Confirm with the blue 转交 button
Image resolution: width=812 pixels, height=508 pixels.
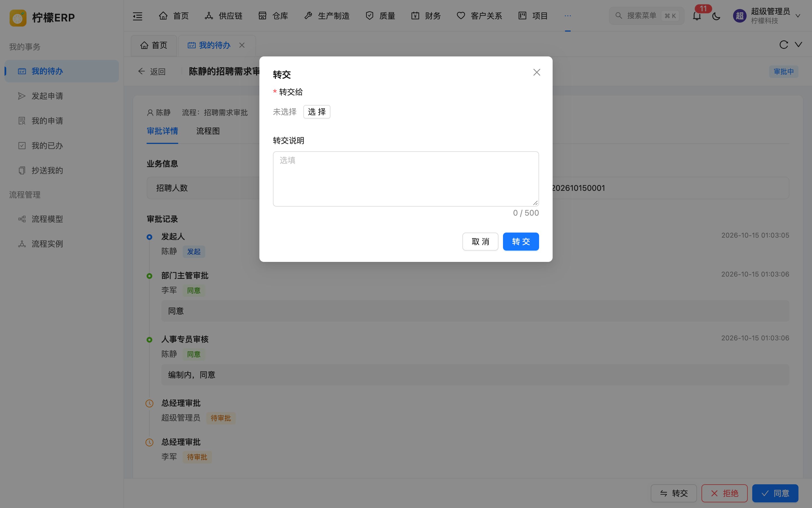click(521, 242)
